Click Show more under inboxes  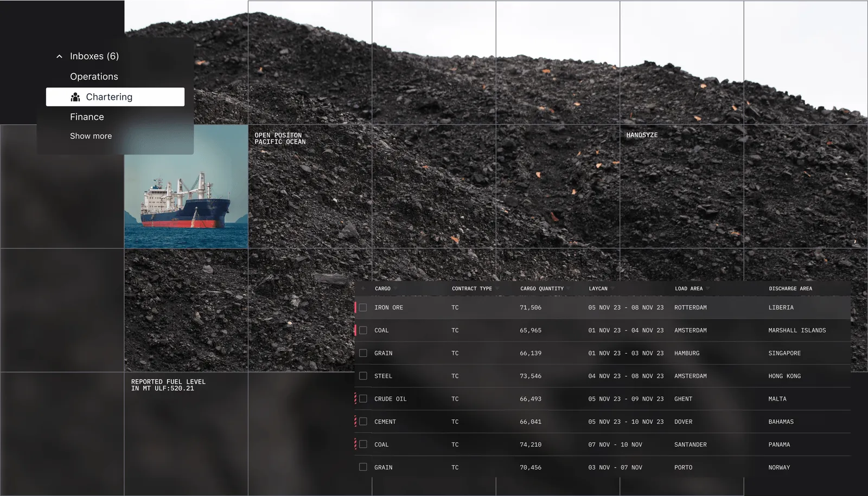click(x=91, y=136)
